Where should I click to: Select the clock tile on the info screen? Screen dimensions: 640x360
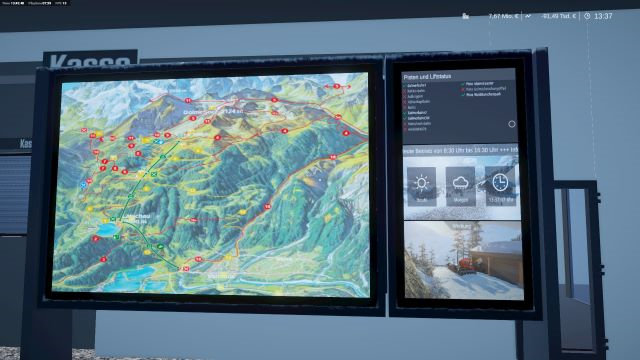click(500, 186)
